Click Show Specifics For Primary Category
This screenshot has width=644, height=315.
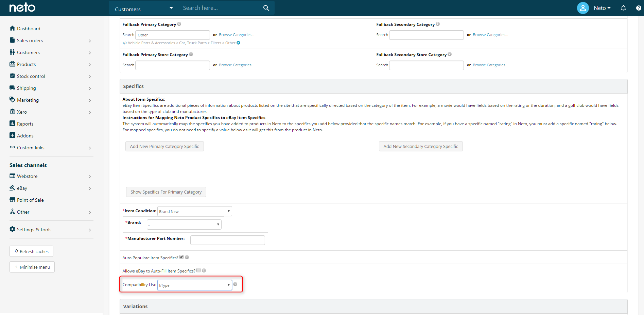coord(166,192)
